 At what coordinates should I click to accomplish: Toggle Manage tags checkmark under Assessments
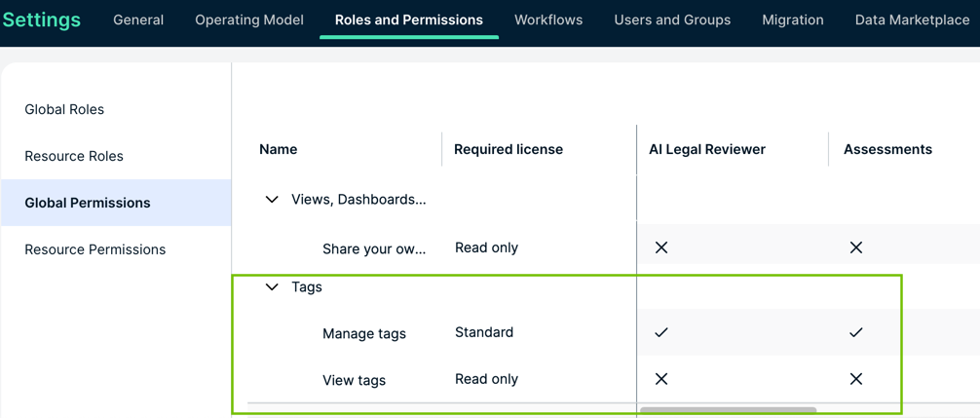click(855, 332)
